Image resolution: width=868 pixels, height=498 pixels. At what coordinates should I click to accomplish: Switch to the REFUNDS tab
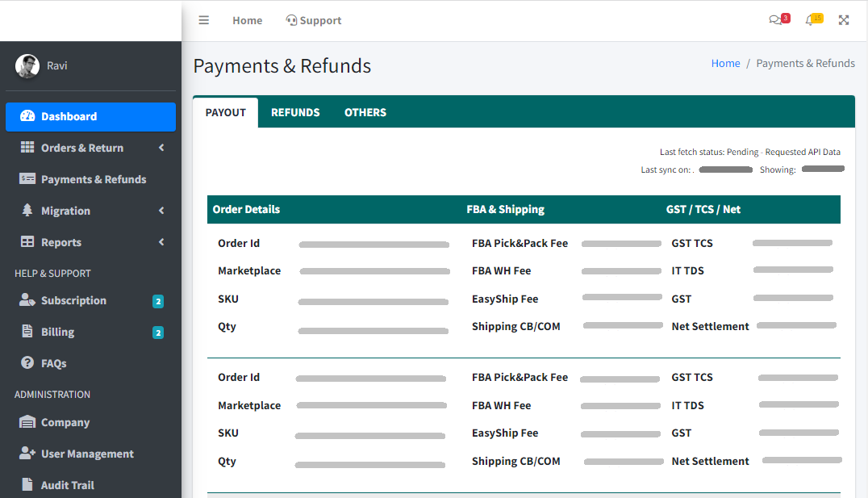(295, 113)
